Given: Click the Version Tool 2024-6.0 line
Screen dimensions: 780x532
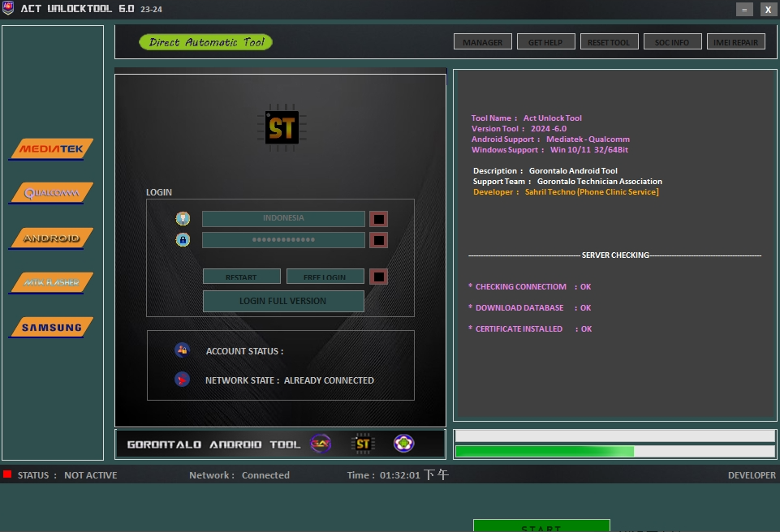Looking at the screenshot, I should [519, 128].
